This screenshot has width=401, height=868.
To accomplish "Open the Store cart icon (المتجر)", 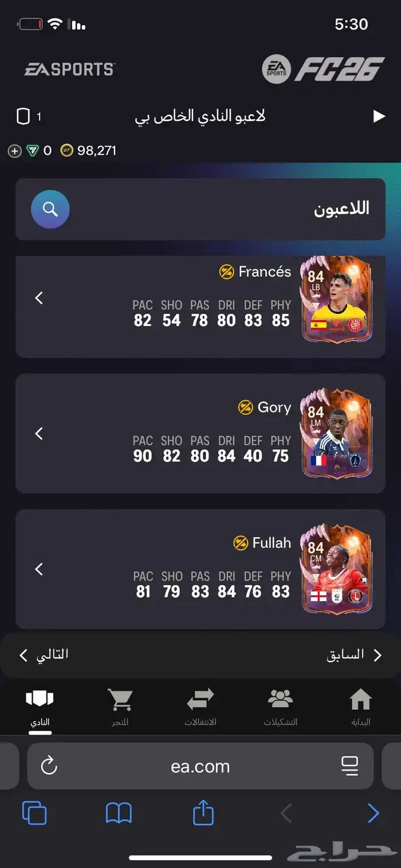I will pos(120,708).
